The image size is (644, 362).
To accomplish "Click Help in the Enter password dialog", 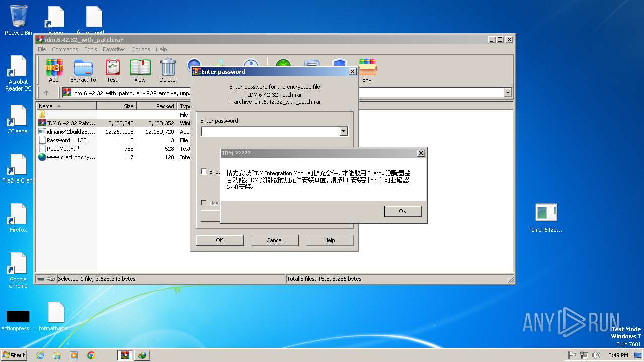I will point(329,240).
